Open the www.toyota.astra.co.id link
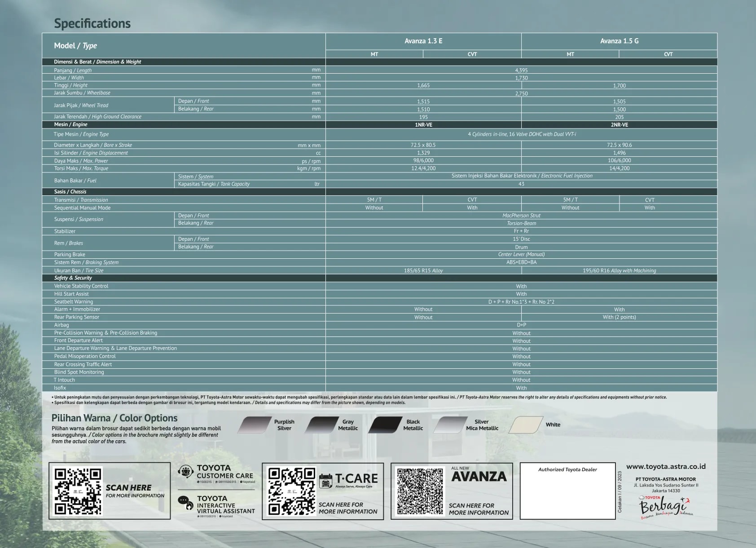The image size is (756, 548). (666, 467)
